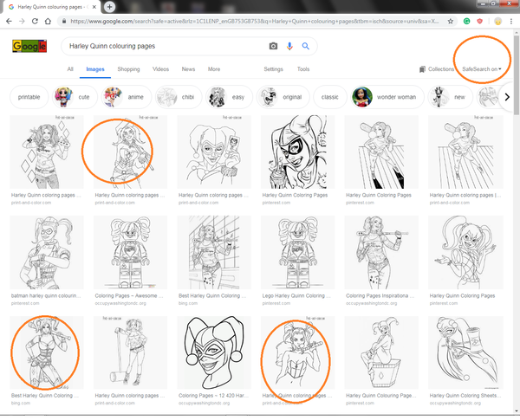Bookmark page with the star icon
This screenshot has width=520, height=420.
click(451, 21)
